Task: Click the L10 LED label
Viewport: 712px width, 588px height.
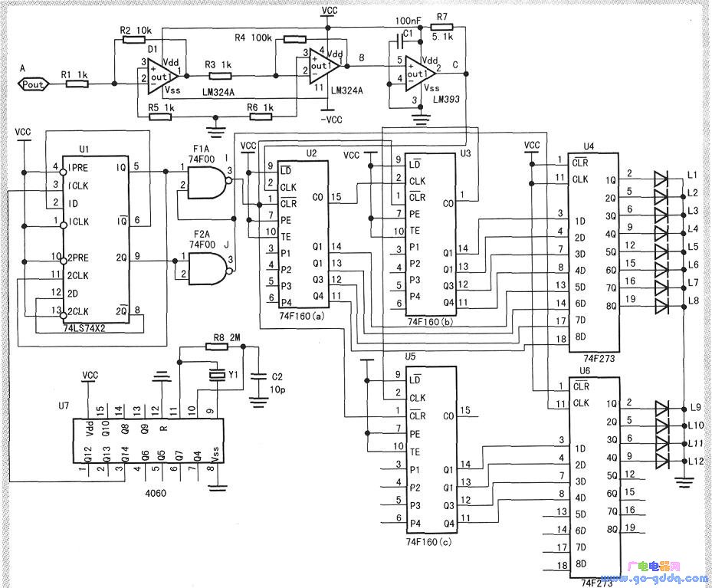Action: (696, 425)
